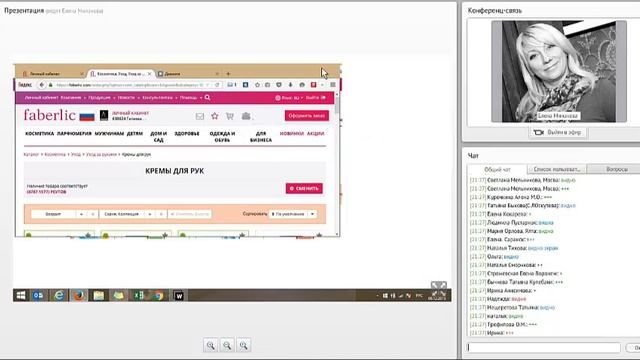Switch to the Вопросы chat tab
The width and height of the screenshot is (640, 360).
click(x=616, y=169)
